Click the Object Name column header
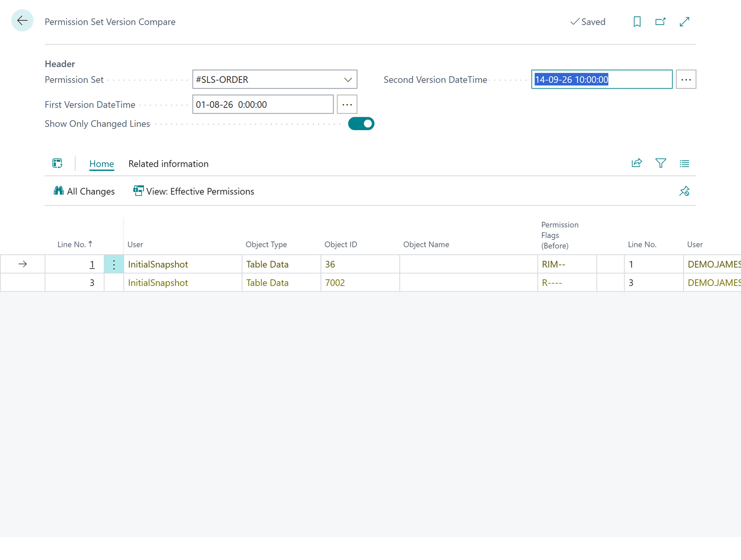 tap(426, 244)
